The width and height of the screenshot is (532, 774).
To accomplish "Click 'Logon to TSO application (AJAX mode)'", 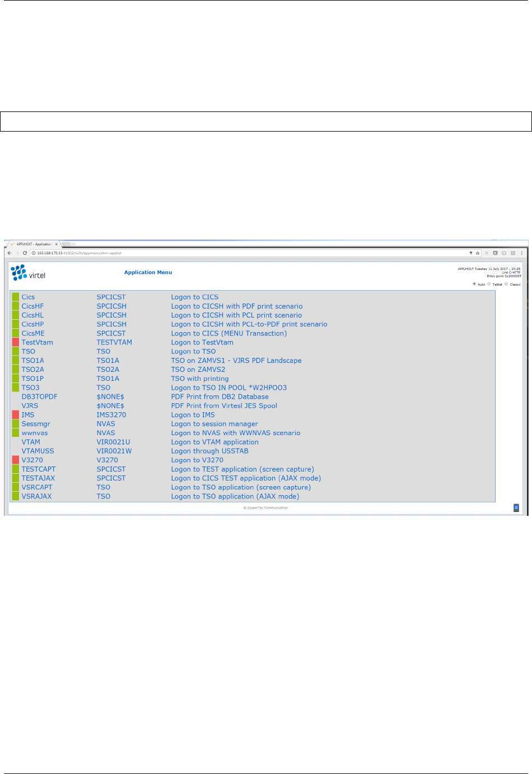I will 235,496.
